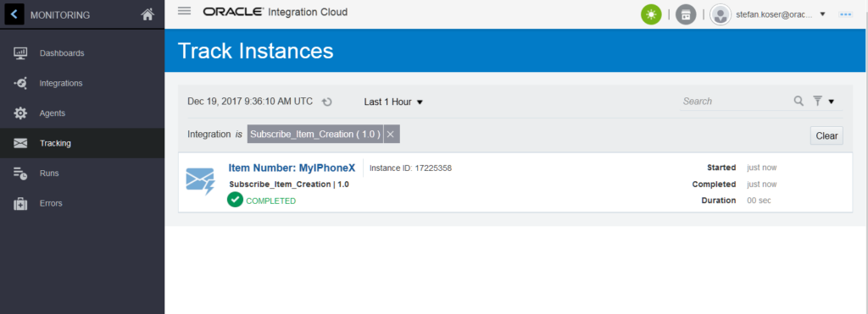Click the Integrations sidebar icon
The image size is (868, 314).
click(x=20, y=84)
